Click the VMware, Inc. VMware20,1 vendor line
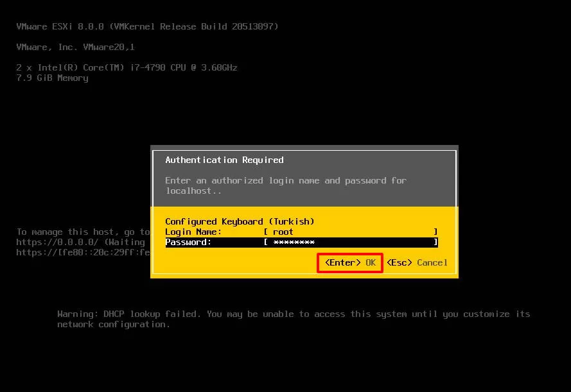571x392 pixels. click(x=75, y=47)
